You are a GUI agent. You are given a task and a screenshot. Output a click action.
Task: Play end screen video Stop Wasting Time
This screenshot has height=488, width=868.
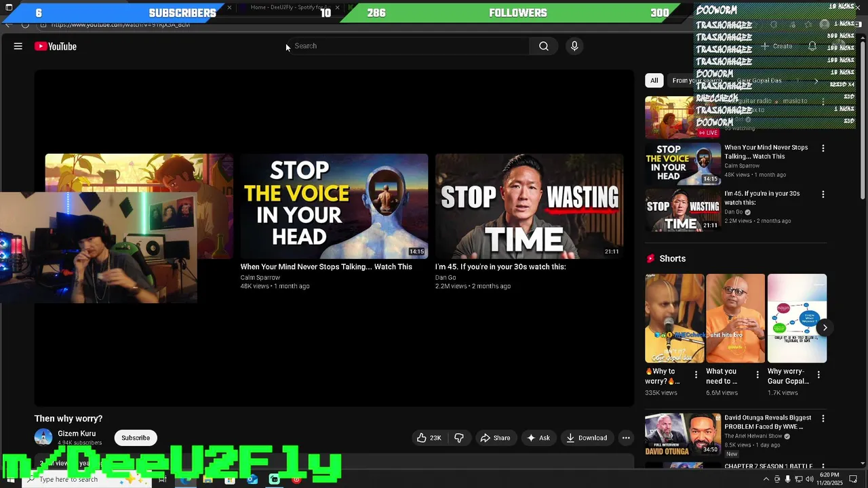(529, 206)
